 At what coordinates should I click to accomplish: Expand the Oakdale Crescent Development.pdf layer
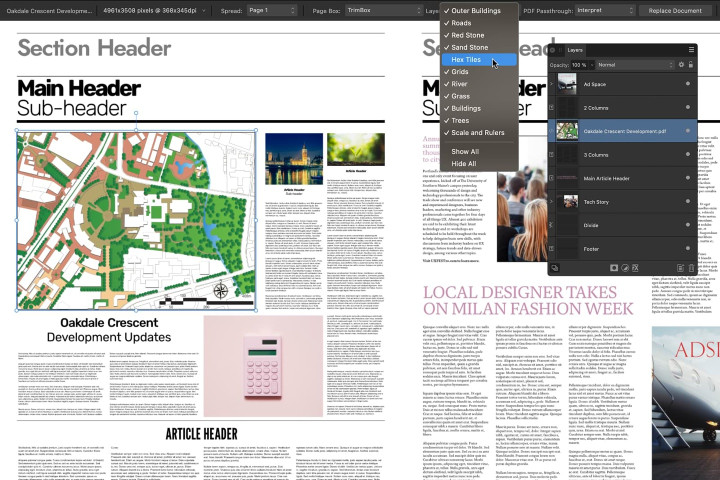(551, 131)
